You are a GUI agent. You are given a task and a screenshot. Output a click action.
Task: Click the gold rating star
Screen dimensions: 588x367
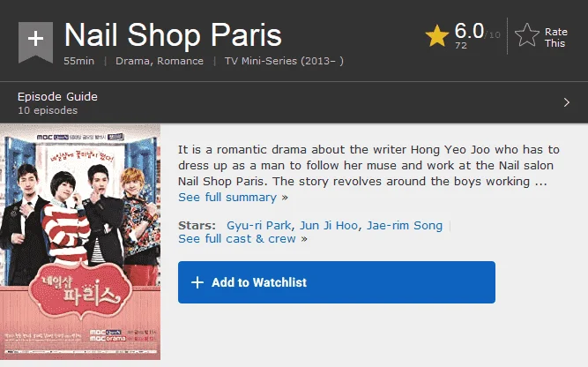437,36
